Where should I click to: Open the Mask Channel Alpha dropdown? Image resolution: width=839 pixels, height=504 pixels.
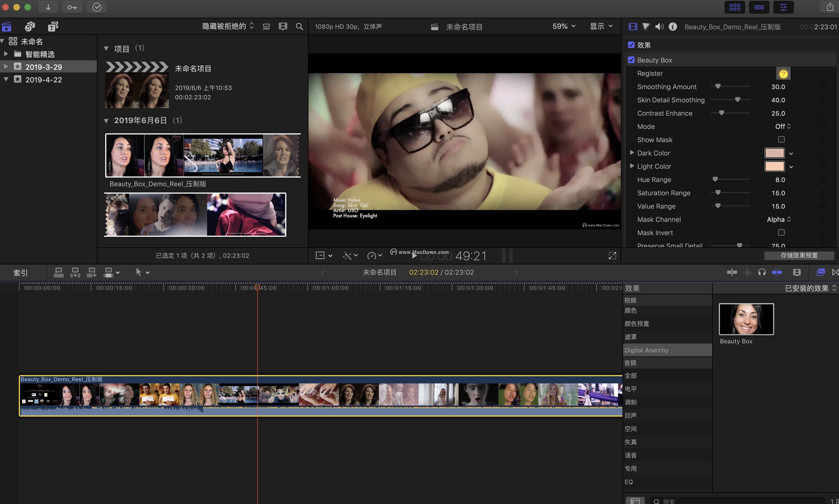778,219
